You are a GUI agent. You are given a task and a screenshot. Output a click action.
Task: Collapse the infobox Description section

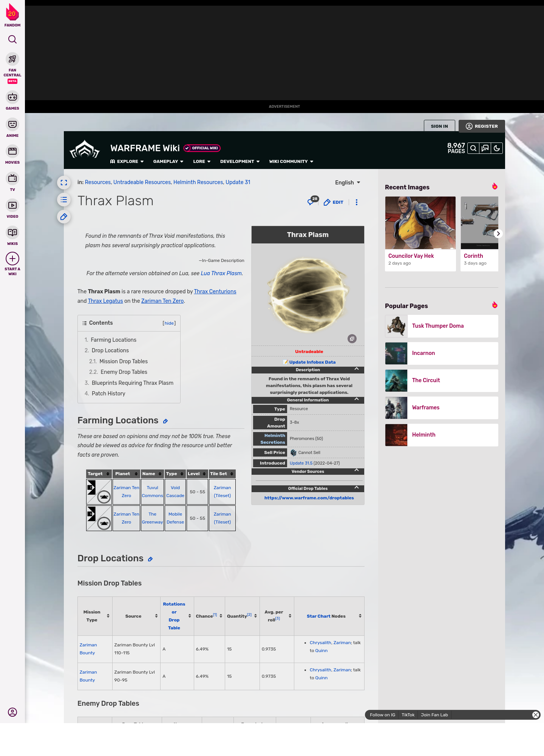(x=356, y=369)
